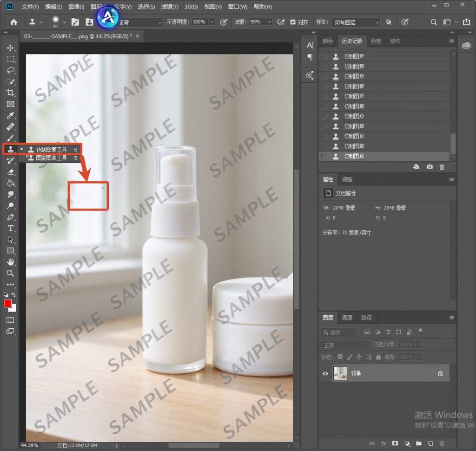Select the Crop tool

(x=10, y=93)
